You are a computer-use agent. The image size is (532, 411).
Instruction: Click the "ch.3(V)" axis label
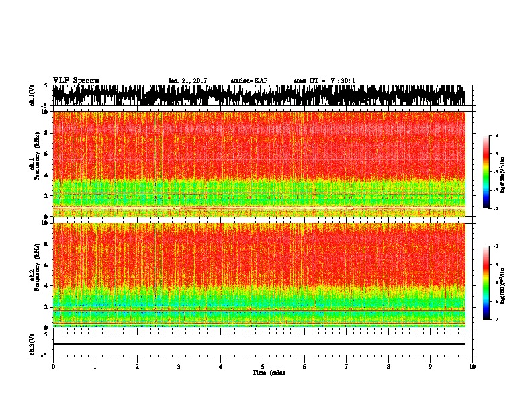[x=32, y=345]
